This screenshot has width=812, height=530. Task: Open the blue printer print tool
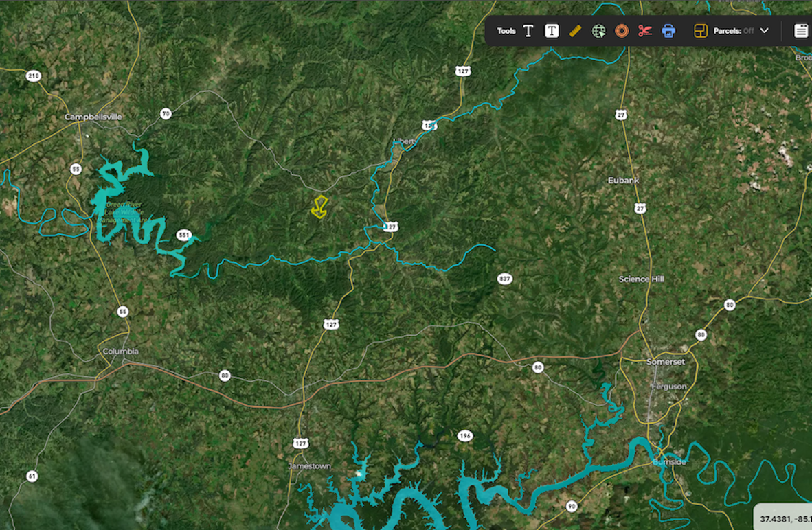pos(668,31)
